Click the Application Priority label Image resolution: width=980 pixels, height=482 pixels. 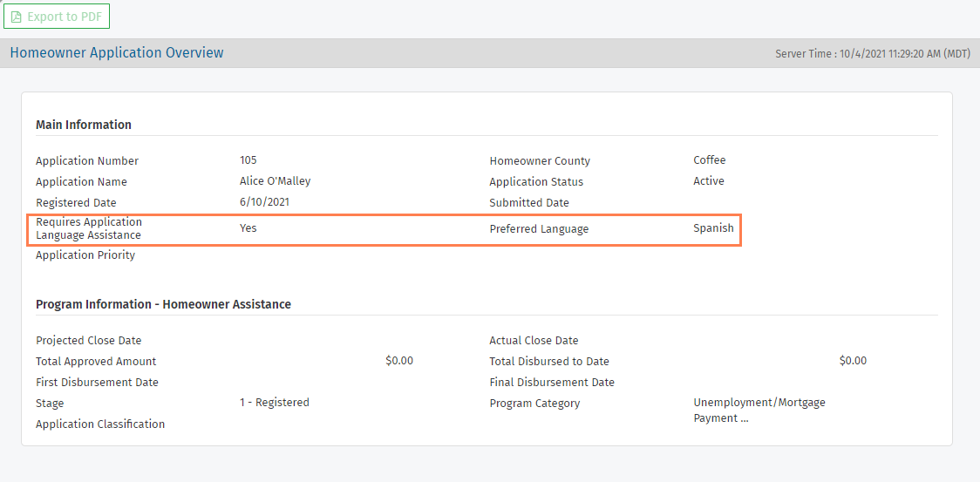85,255
